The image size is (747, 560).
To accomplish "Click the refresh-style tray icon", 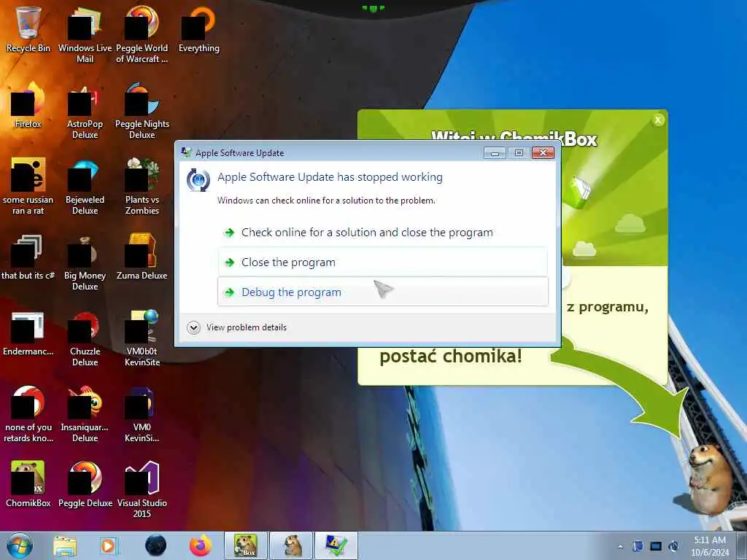I will click(673, 546).
